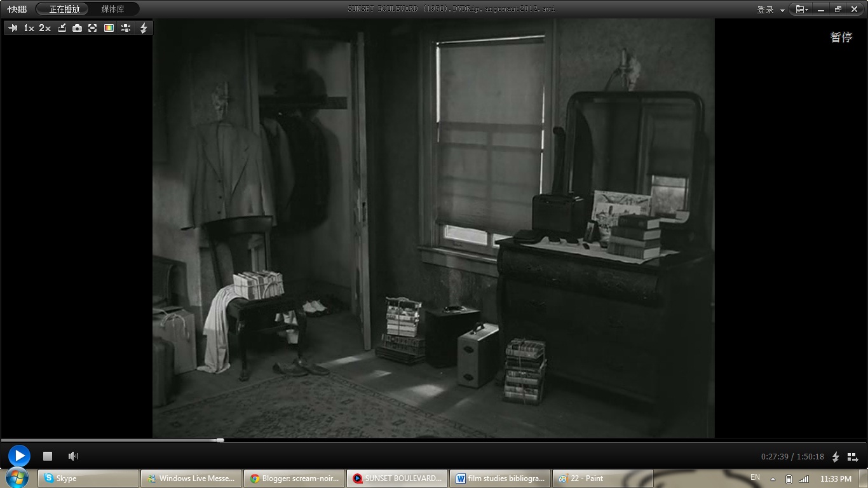Image resolution: width=868 pixels, height=488 pixels.
Task: Open the Windows Start button
Action: [x=17, y=477]
